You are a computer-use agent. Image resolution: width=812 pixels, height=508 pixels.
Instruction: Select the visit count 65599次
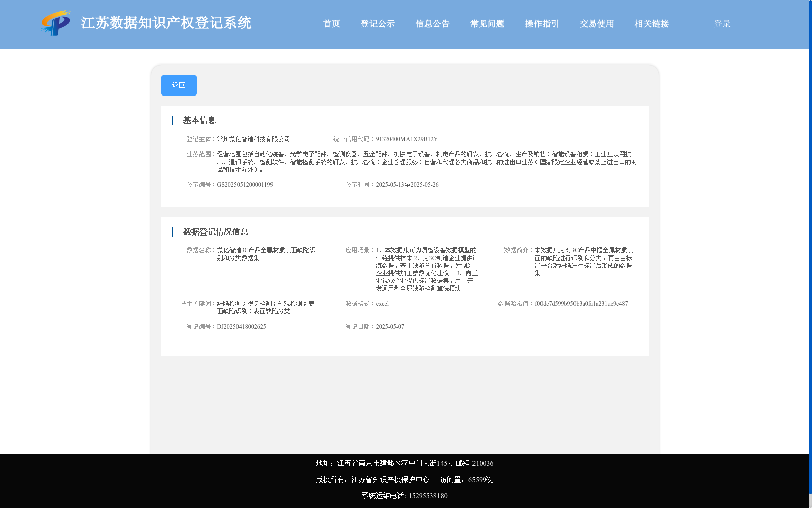[x=481, y=480]
